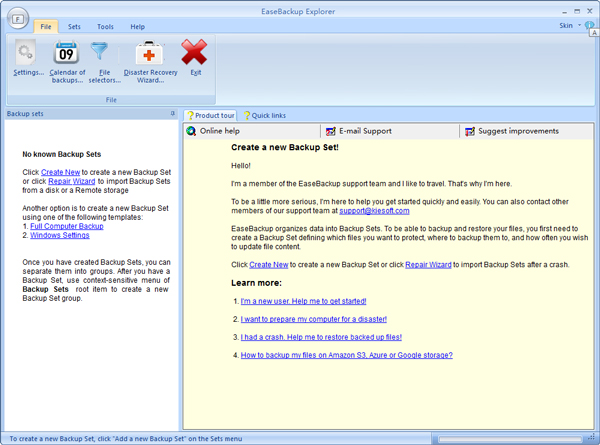Click the ribbon keytip box labeled A

594,33
